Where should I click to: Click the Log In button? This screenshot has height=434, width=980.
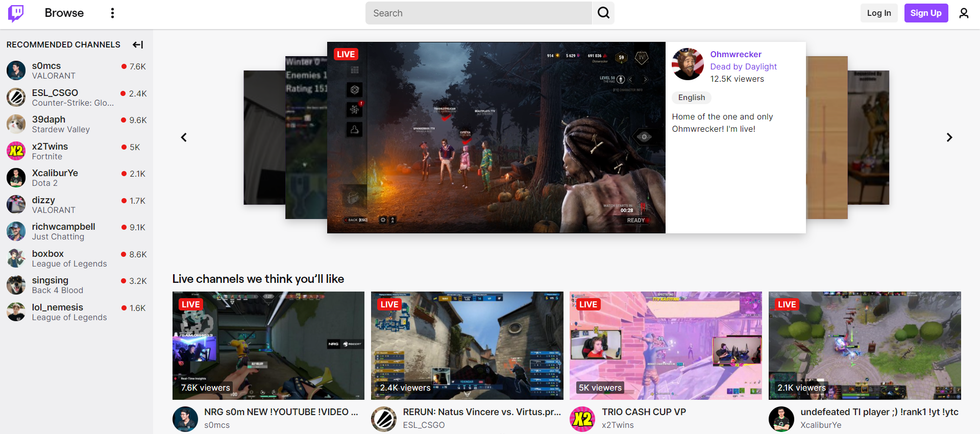[879, 13]
